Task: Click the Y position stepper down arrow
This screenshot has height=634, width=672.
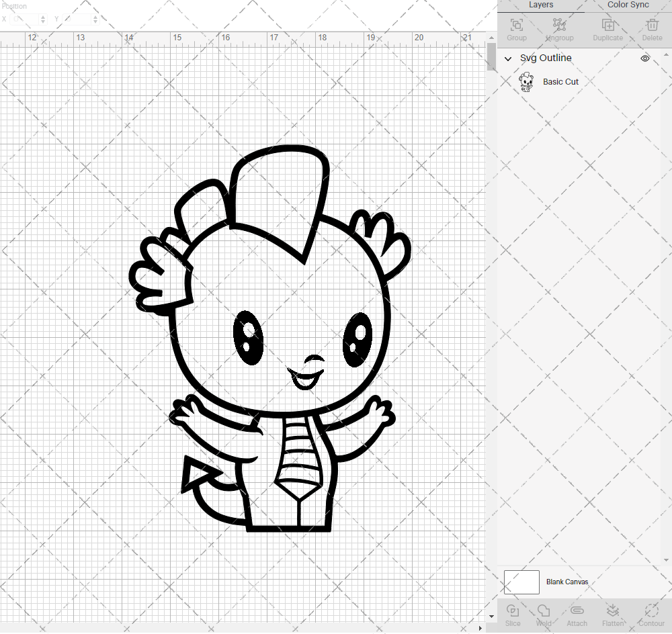Action: click(95, 21)
